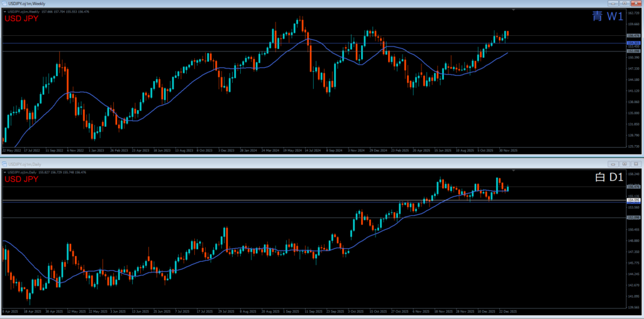Expand the USDJPY Weekly chart header arrow
The width and height of the screenshot is (644, 319).
(4, 11)
